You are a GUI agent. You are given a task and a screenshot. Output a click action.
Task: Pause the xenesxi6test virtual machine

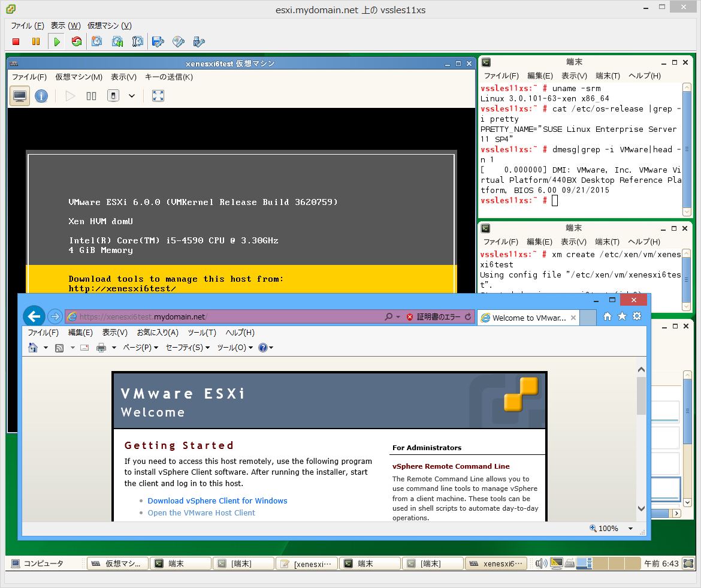coord(91,96)
